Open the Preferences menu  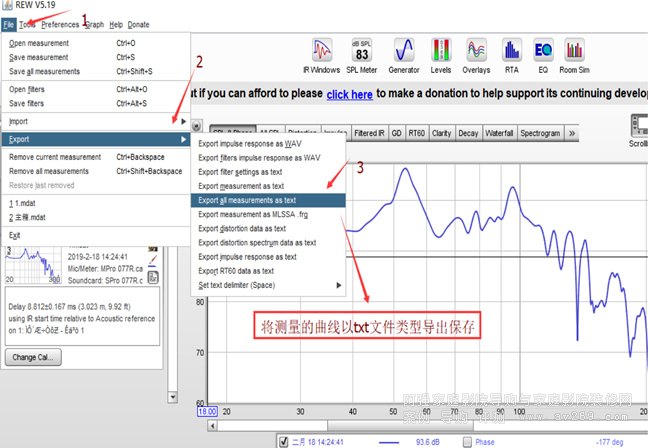point(60,23)
